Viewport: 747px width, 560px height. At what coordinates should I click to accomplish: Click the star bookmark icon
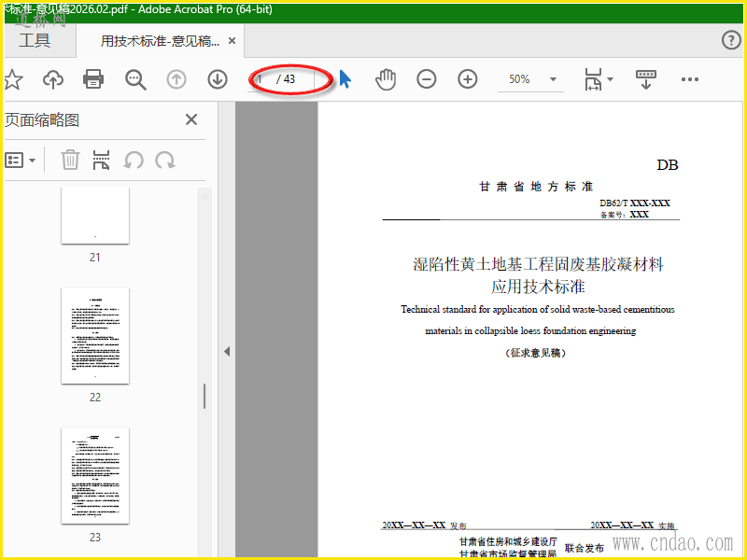pyautogui.click(x=13, y=79)
